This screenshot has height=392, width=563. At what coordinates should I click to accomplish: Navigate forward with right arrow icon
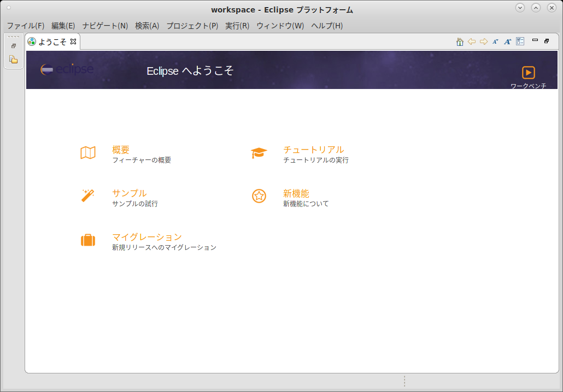pyautogui.click(x=484, y=41)
